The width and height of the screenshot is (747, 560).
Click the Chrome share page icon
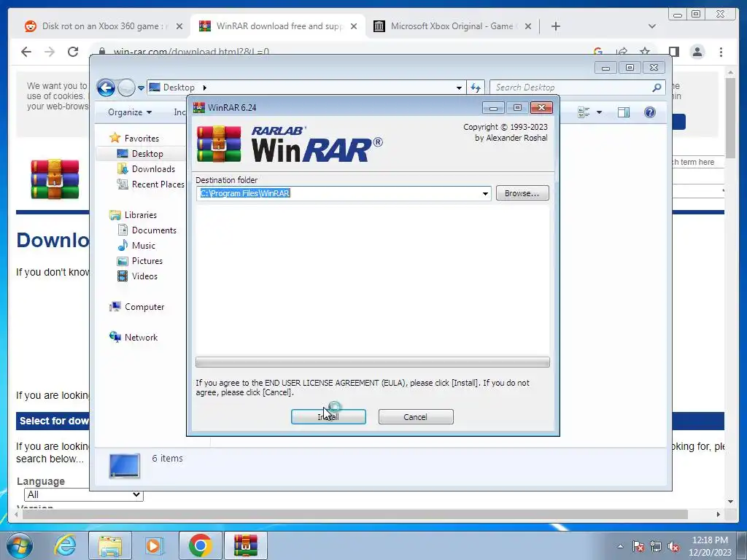622,52
